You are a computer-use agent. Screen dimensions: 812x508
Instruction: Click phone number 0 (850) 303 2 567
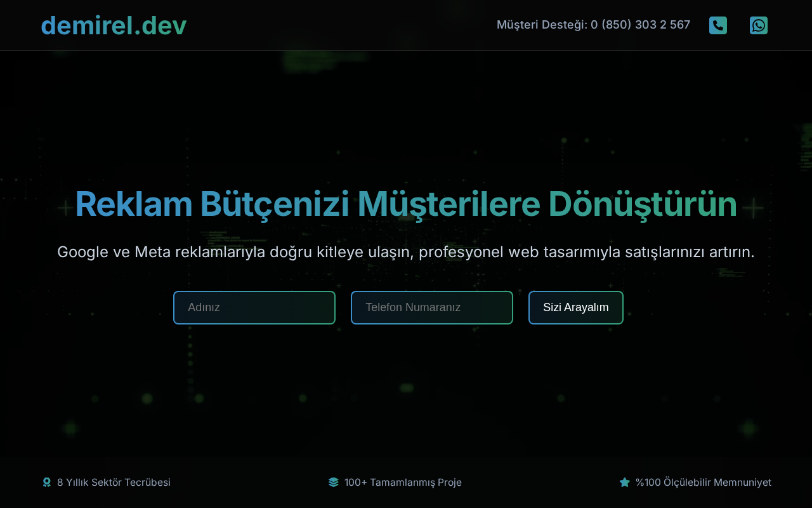coord(640,25)
